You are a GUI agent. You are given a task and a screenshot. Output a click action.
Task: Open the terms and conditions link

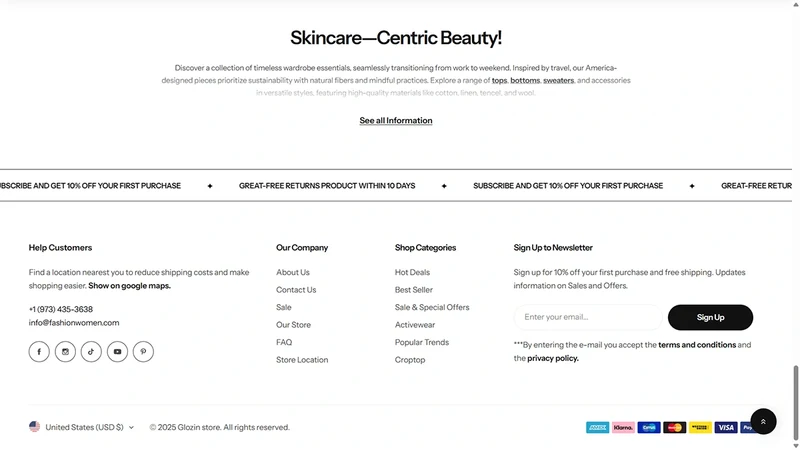697,345
